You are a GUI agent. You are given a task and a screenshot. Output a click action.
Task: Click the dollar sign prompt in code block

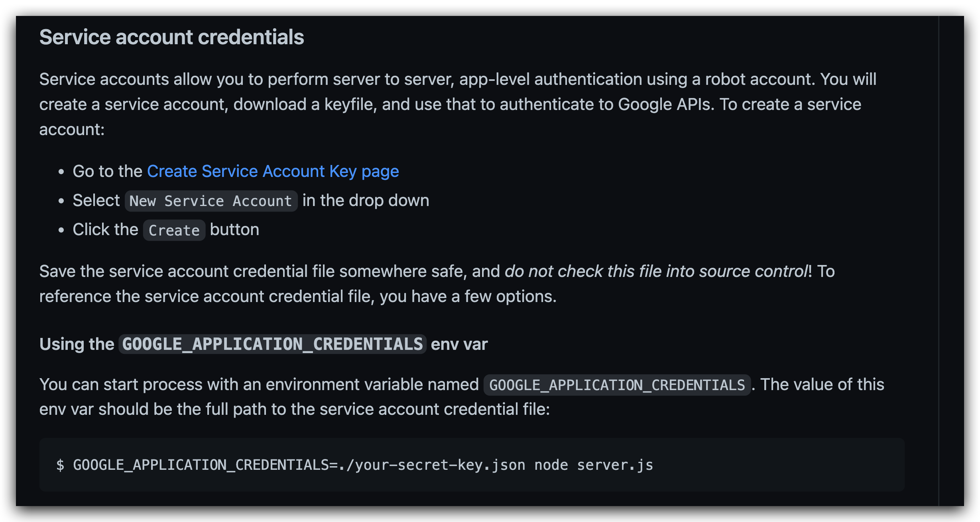60,465
